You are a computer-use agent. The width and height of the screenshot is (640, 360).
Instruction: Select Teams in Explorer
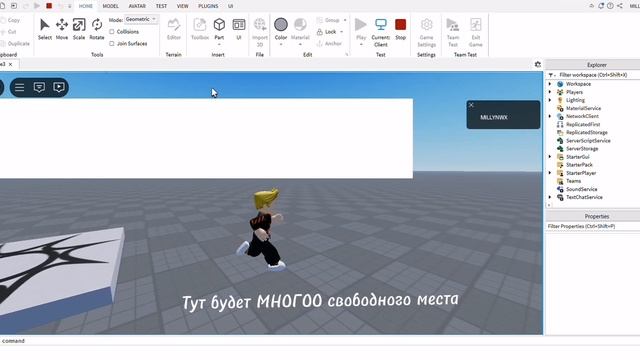click(x=573, y=181)
